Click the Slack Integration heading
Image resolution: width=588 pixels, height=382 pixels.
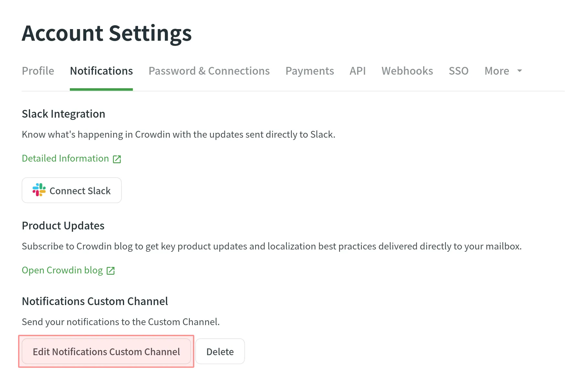point(63,114)
